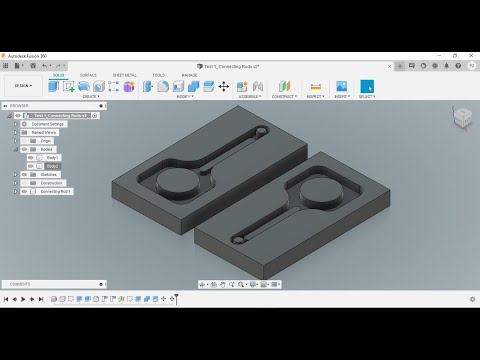Toggle visibility of root component eye
The height and width of the screenshot is (360, 480).
(x=18, y=116)
